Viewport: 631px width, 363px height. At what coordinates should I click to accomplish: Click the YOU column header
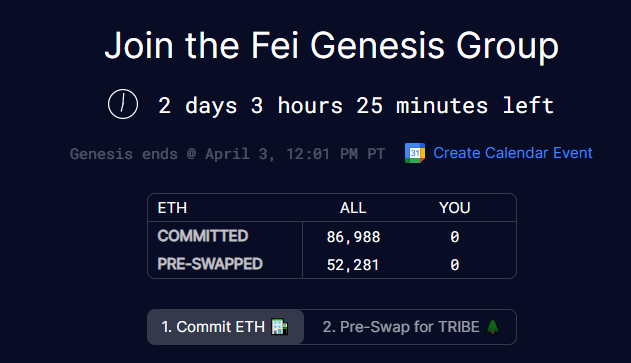(x=454, y=208)
